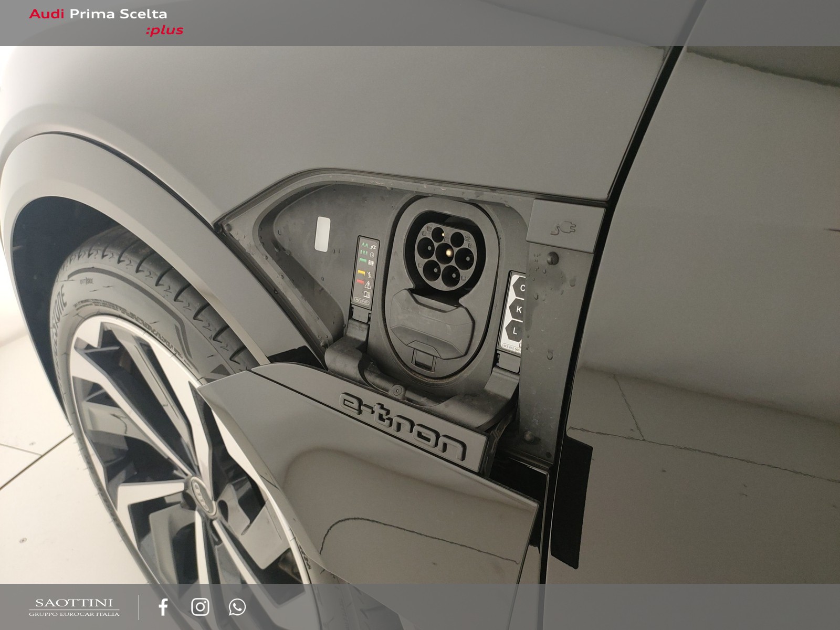
Task: Click the white light inside the charge port
Action: (323, 233)
